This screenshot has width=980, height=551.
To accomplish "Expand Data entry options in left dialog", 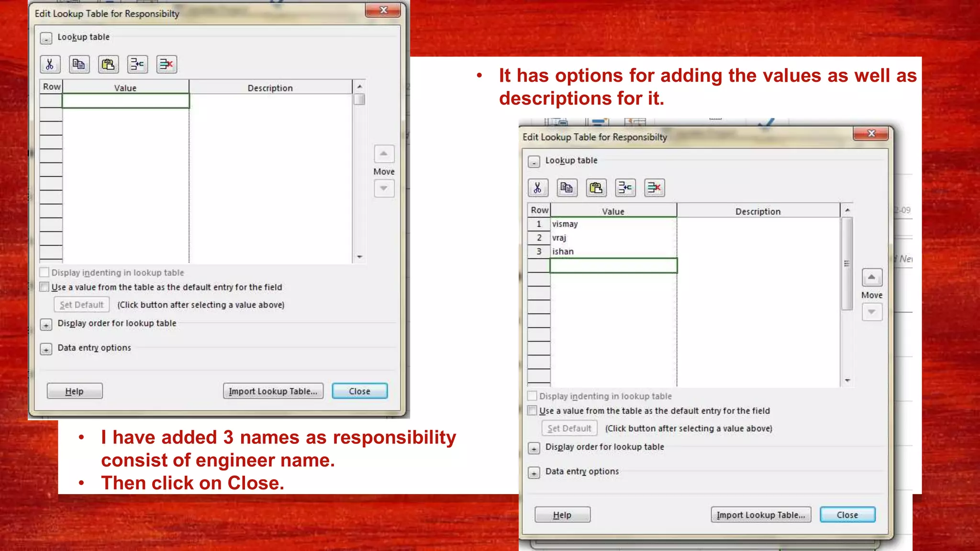I will coord(46,349).
